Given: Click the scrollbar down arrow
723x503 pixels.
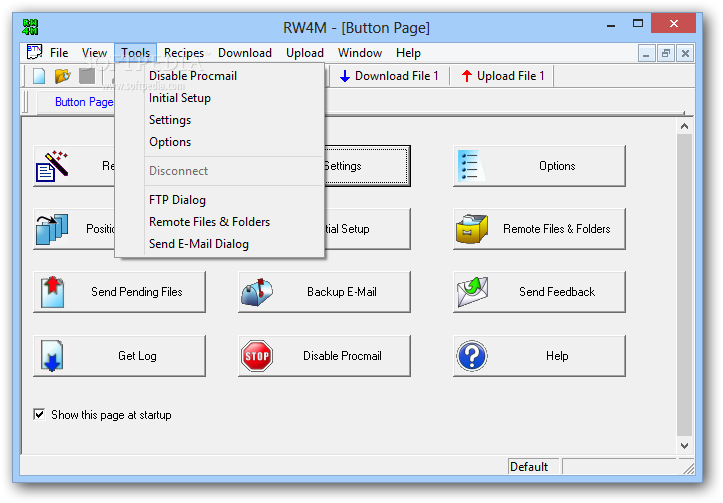Looking at the screenshot, I should 684,445.
